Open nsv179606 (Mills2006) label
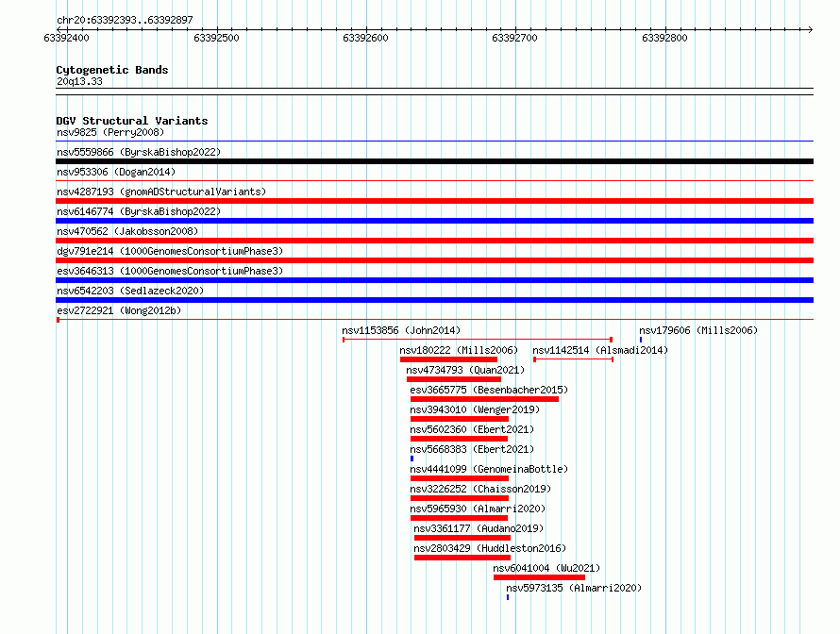 [698, 330]
